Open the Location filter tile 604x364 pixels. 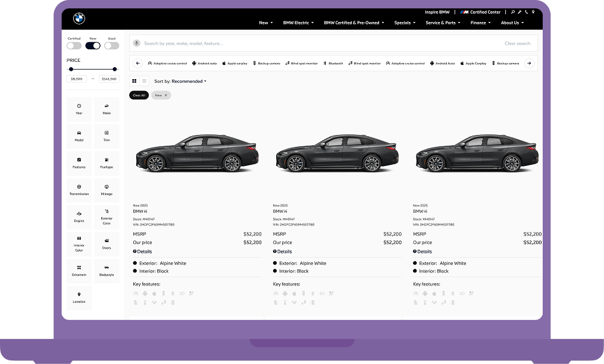pos(79,298)
